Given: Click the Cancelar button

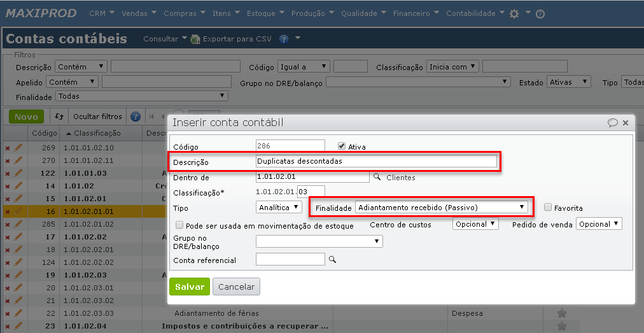Looking at the screenshot, I should tap(236, 287).
